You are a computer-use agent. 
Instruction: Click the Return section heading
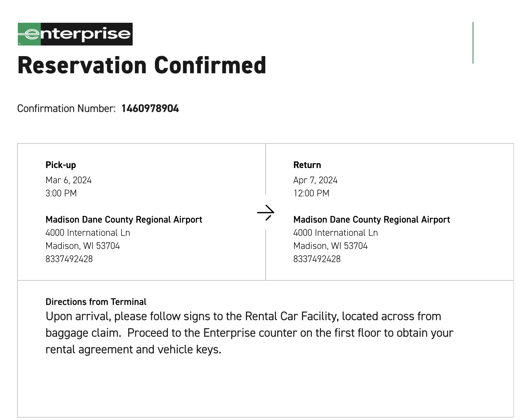(x=307, y=165)
